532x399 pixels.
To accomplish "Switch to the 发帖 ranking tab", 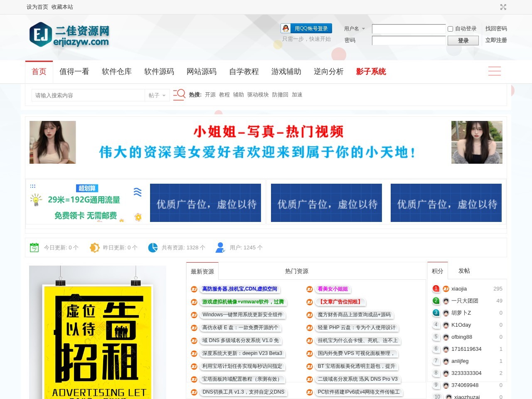I will [464, 271].
